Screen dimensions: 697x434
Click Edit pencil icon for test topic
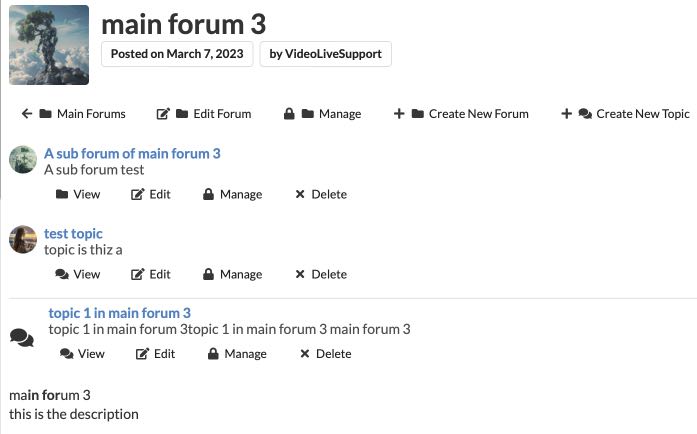point(138,274)
